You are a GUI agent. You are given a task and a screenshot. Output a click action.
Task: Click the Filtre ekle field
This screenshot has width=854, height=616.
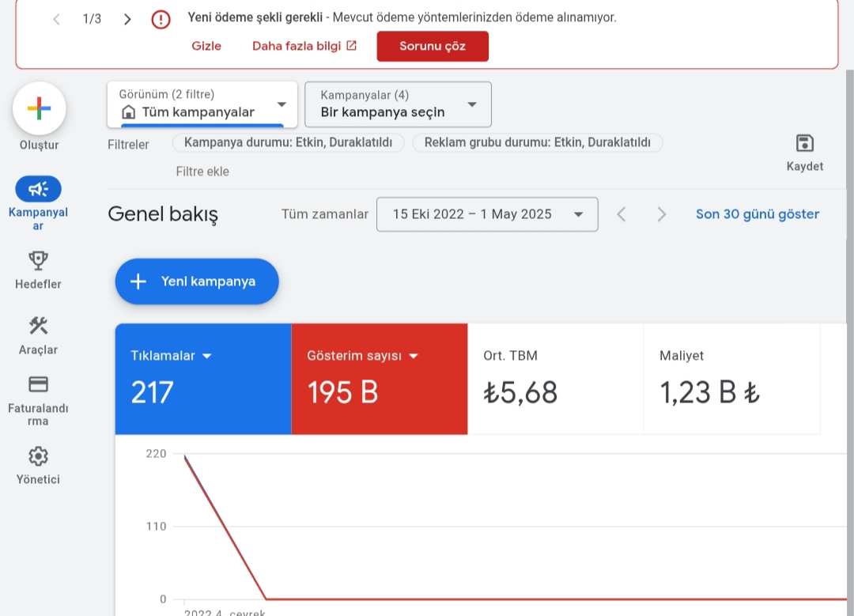tap(202, 172)
